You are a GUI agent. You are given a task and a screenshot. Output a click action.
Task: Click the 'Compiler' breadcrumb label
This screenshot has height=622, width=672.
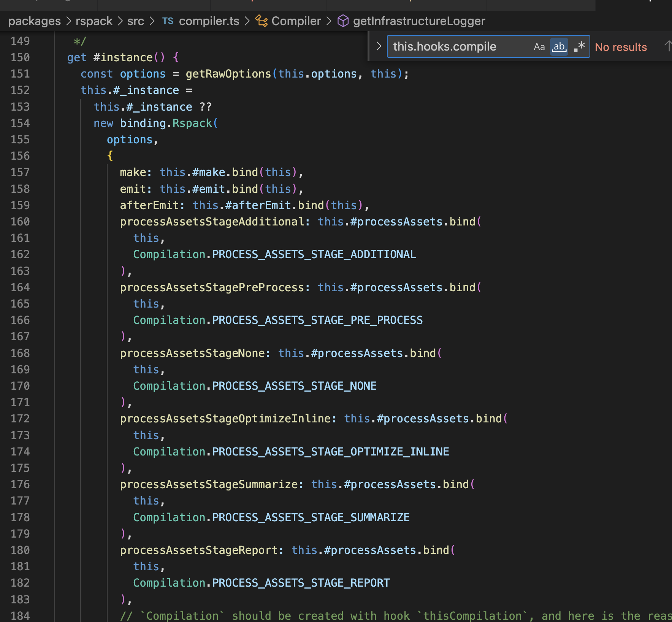[296, 21]
